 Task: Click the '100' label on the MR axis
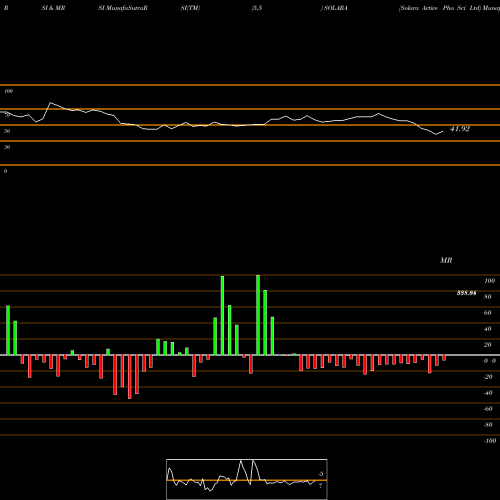(489, 281)
